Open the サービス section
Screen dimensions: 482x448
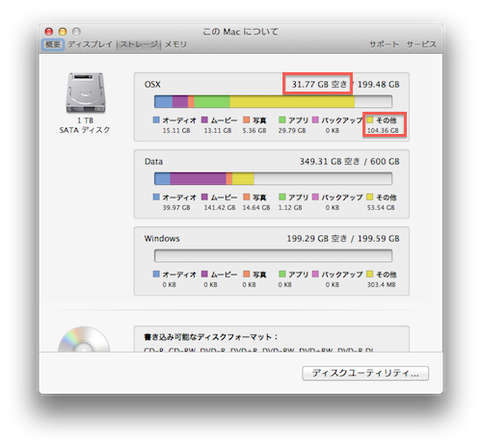point(421,44)
